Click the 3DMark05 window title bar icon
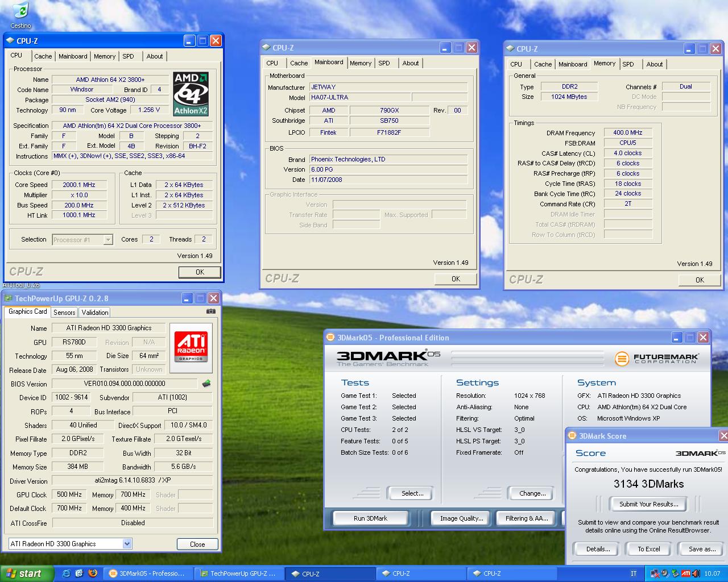 click(x=330, y=337)
